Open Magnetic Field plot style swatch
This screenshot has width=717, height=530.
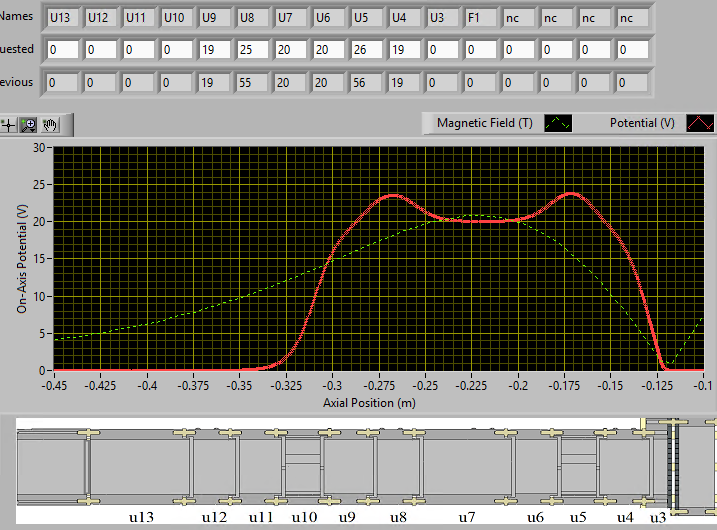click(x=558, y=123)
